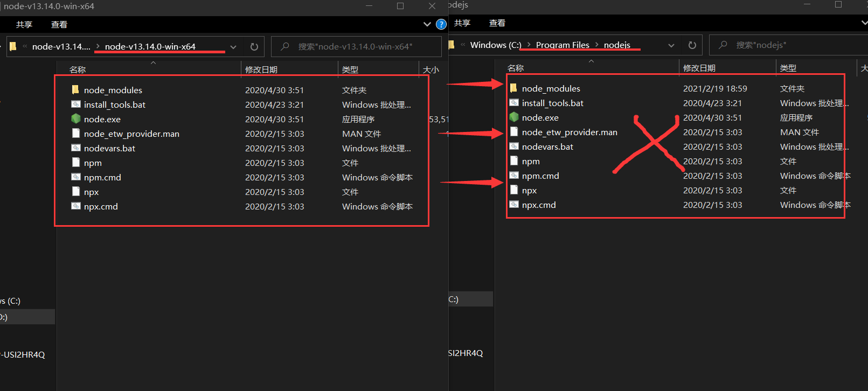Select nodevars.bat icon in left window

pyautogui.click(x=75, y=148)
